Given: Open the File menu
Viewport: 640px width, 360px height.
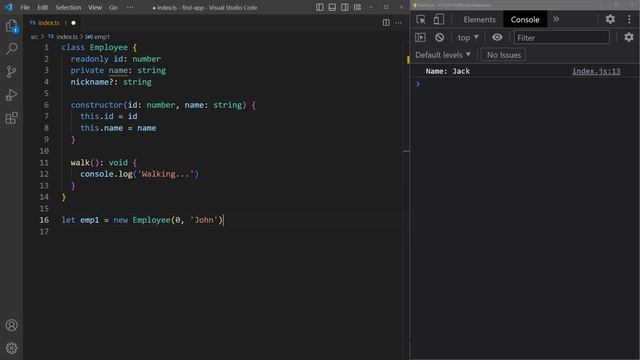Looking at the screenshot, I should point(25,7).
